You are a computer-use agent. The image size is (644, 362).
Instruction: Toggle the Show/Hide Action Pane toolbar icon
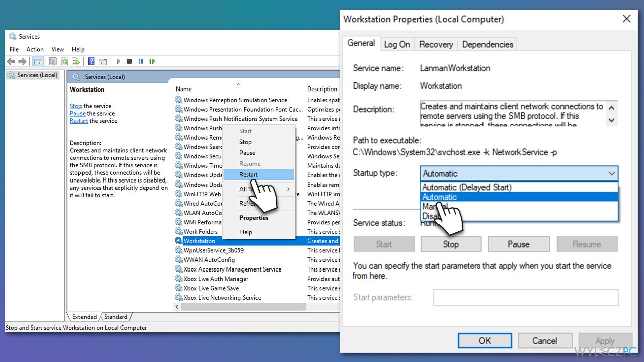point(103,61)
